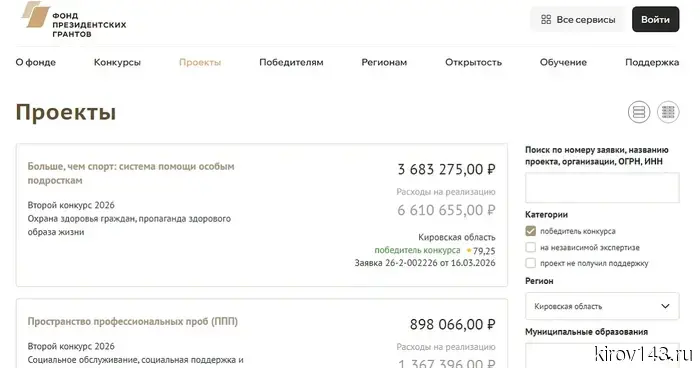Open the Поддержка menu
The height and width of the screenshot is (368, 700).
tap(652, 63)
